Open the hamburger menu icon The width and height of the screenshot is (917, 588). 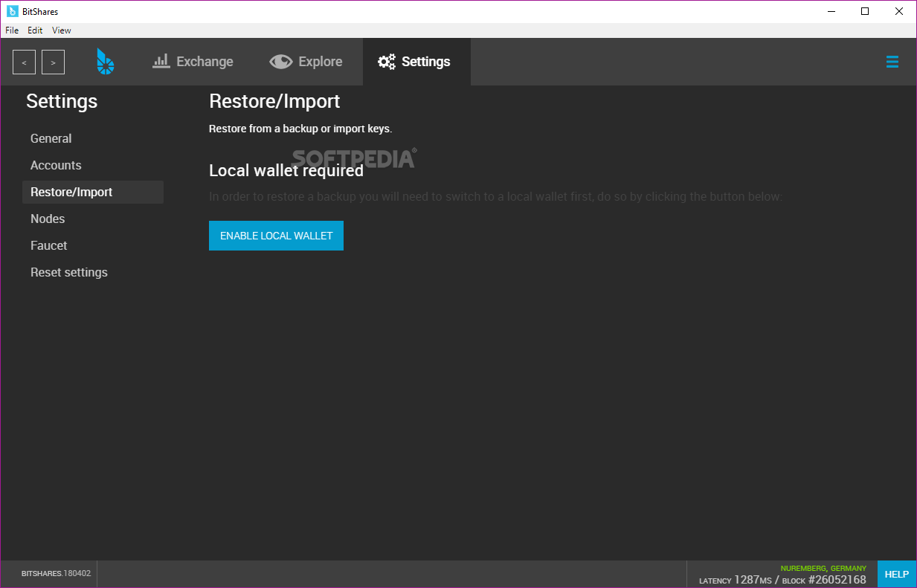[x=892, y=62]
